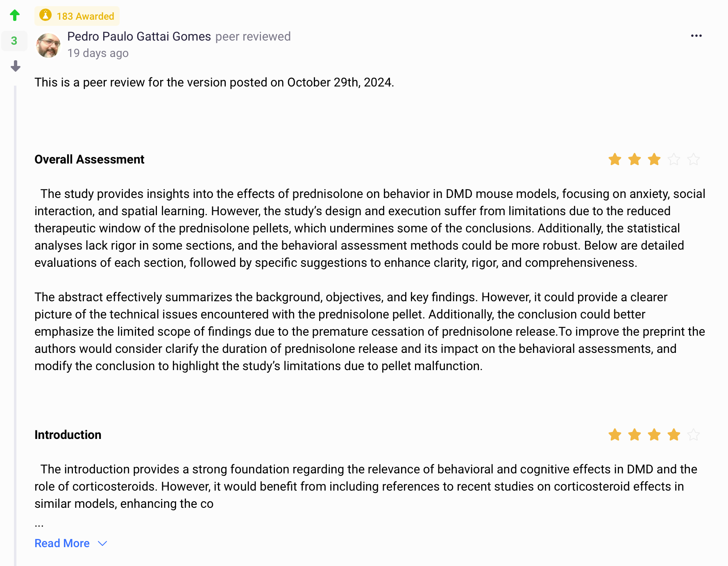
Task: Click second star of Introduction rating
Action: pyautogui.click(x=634, y=435)
